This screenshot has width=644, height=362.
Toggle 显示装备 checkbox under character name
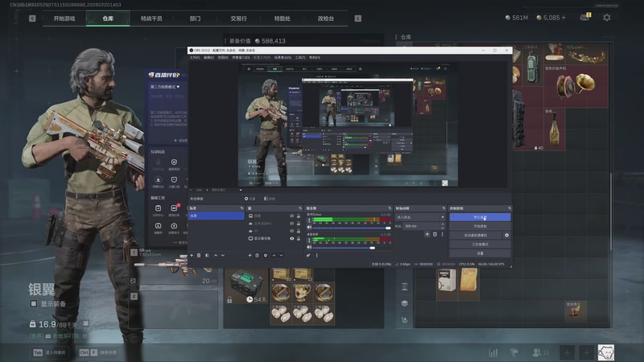click(x=34, y=304)
